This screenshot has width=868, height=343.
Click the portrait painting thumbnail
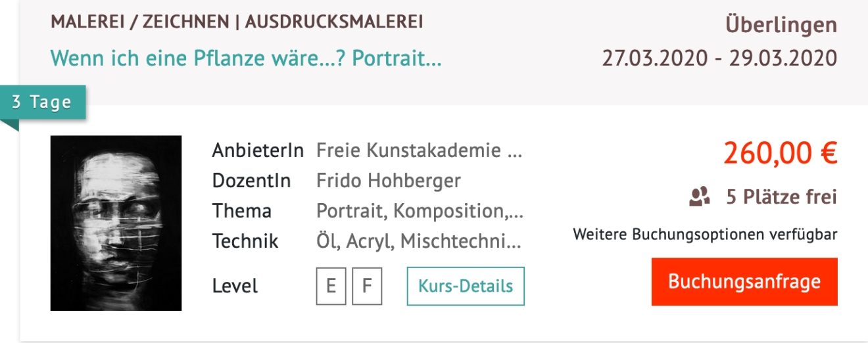(116, 223)
